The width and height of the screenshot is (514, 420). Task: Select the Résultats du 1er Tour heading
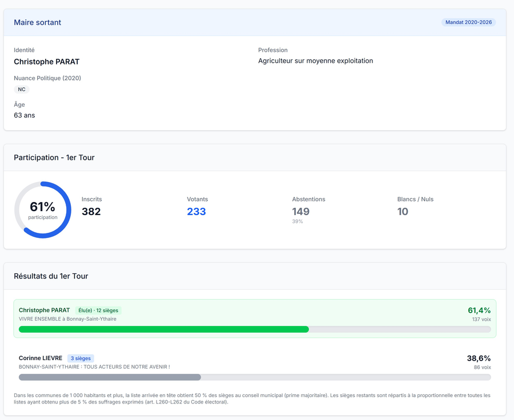point(51,276)
